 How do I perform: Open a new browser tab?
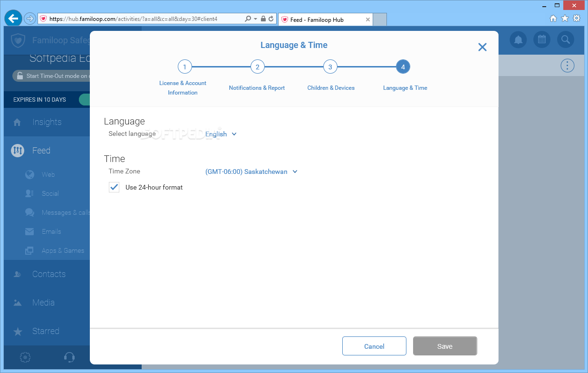point(380,19)
